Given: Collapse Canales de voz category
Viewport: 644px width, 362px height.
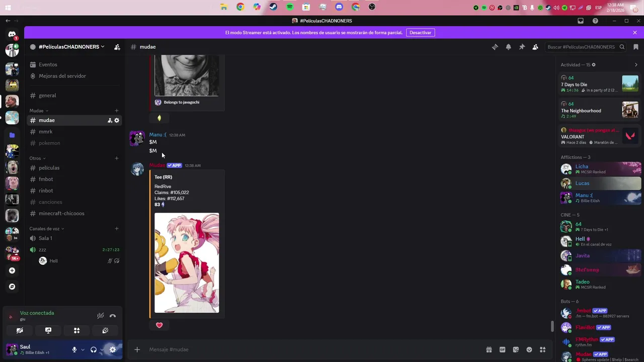Looking at the screenshot, I should (47, 229).
